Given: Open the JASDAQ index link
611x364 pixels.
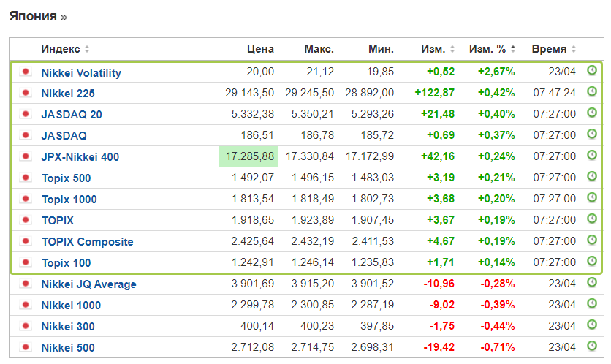Looking at the screenshot, I should click(64, 136).
